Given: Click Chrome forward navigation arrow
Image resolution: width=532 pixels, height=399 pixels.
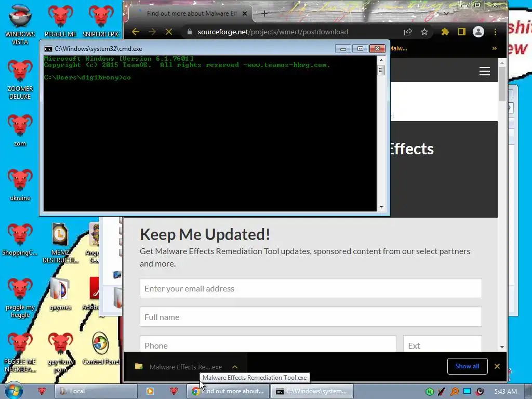Looking at the screenshot, I should 152,32.
